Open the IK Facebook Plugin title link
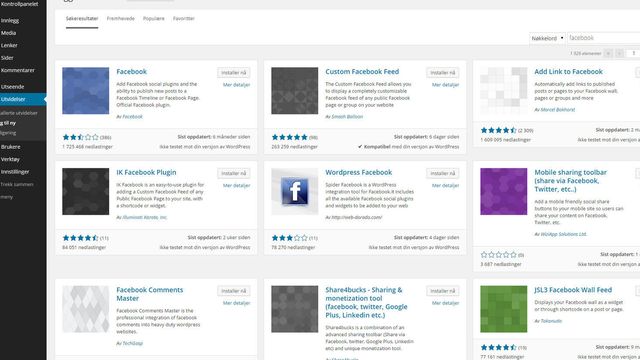640x360 pixels. (146, 172)
